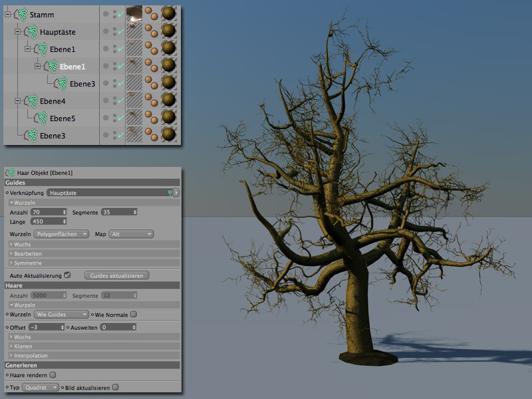Click the phong tag on the Stamm row
Viewport: 532px width, 399px height.
152,15
